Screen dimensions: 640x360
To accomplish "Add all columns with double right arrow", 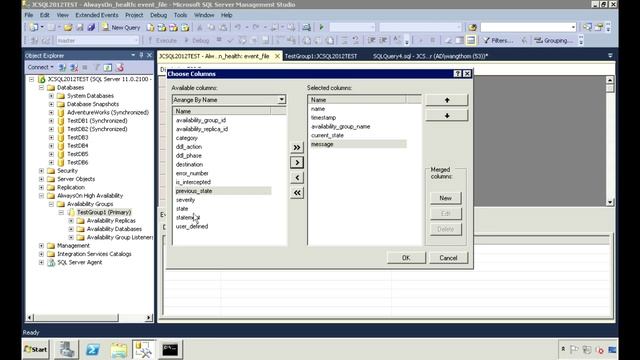I will (297, 147).
